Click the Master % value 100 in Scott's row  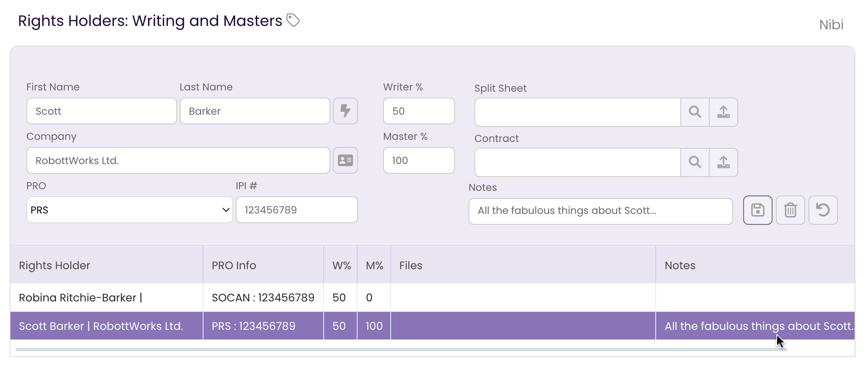(x=374, y=326)
